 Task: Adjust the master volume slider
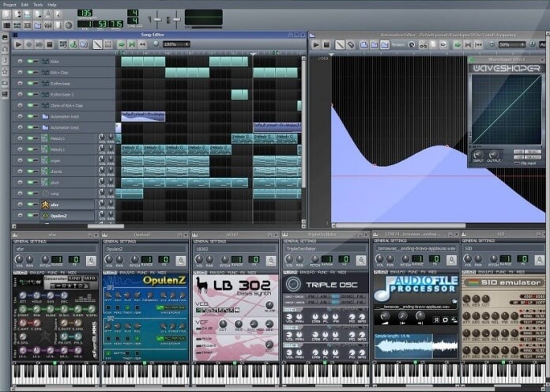(x=157, y=19)
